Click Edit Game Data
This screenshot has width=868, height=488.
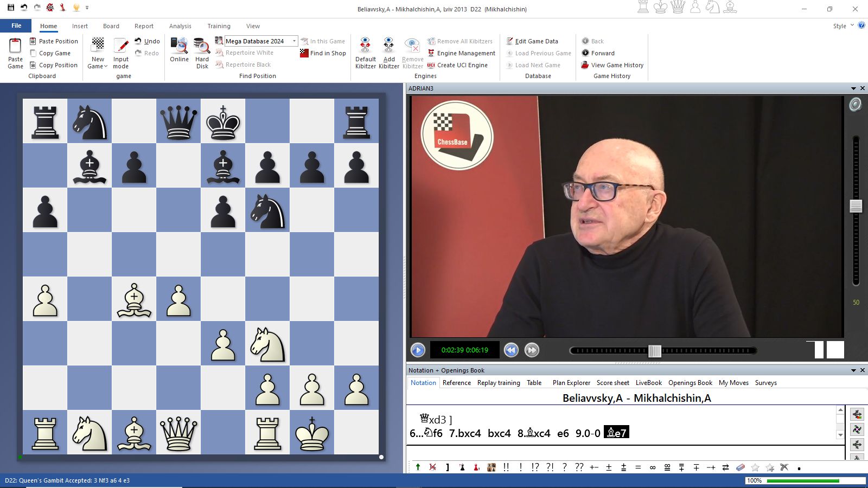[532, 41]
